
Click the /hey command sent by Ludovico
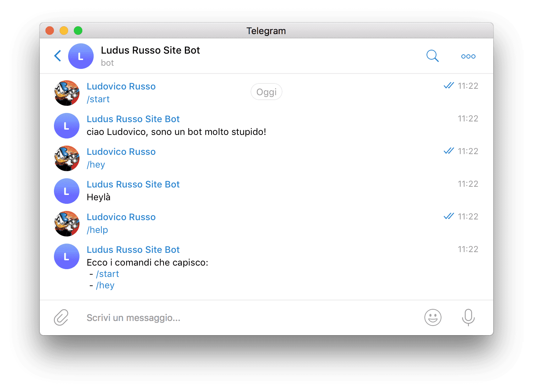coord(96,165)
